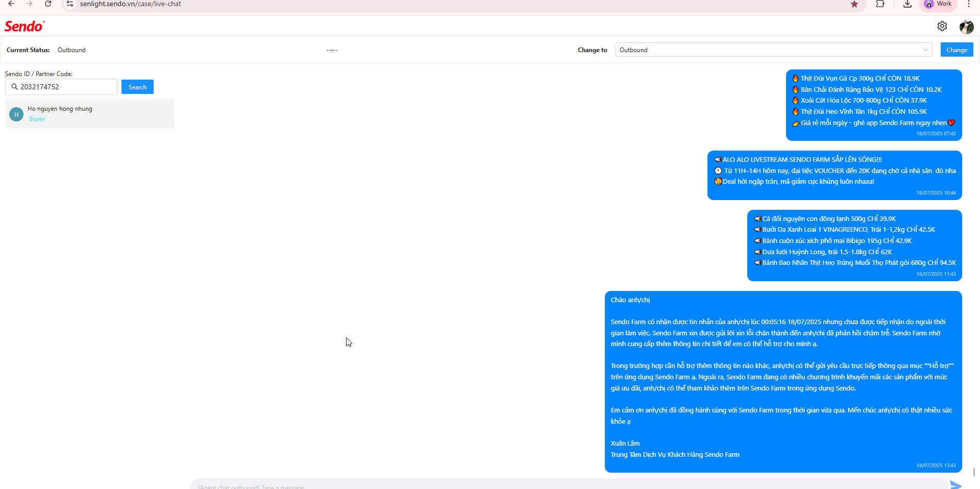Image resolution: width=980 pixels, height=489 pixels.
Task: Open browser downloads icon
Action: (x=908, y=4)
